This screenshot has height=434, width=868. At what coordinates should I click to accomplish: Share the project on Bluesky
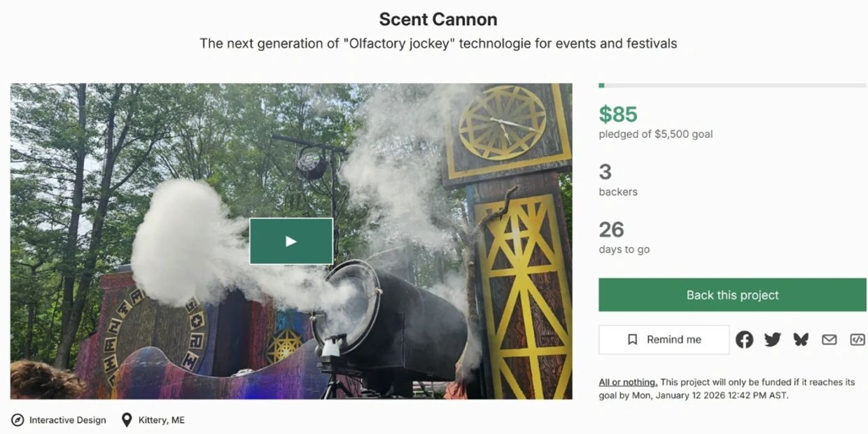point(801,339)
